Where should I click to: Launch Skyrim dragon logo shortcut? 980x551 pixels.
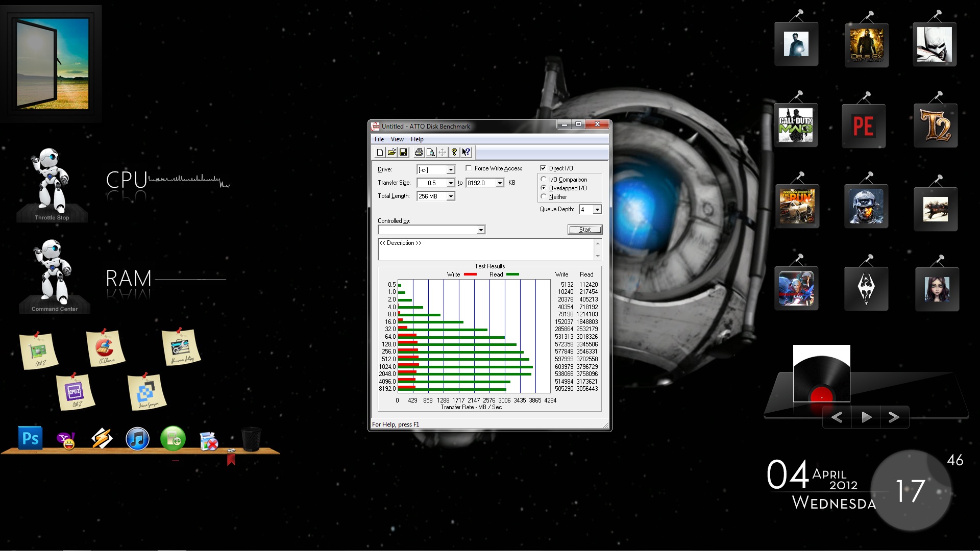coord(866,289)
